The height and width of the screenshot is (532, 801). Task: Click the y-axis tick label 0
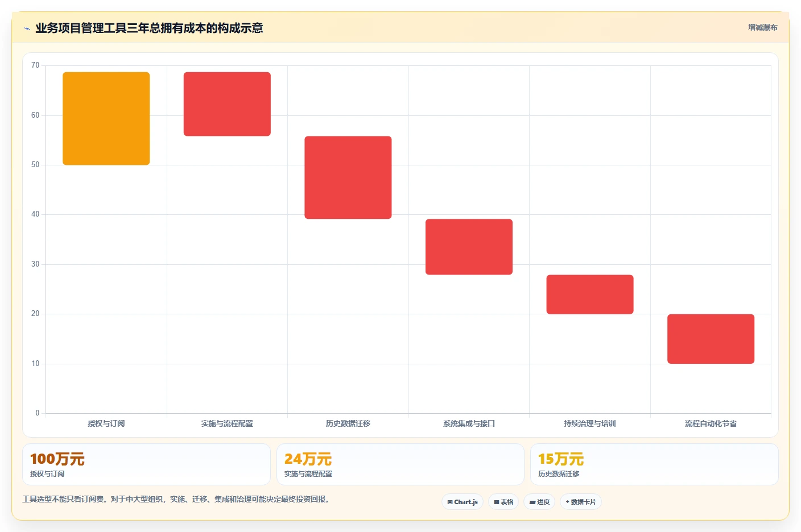pos(38,413)
